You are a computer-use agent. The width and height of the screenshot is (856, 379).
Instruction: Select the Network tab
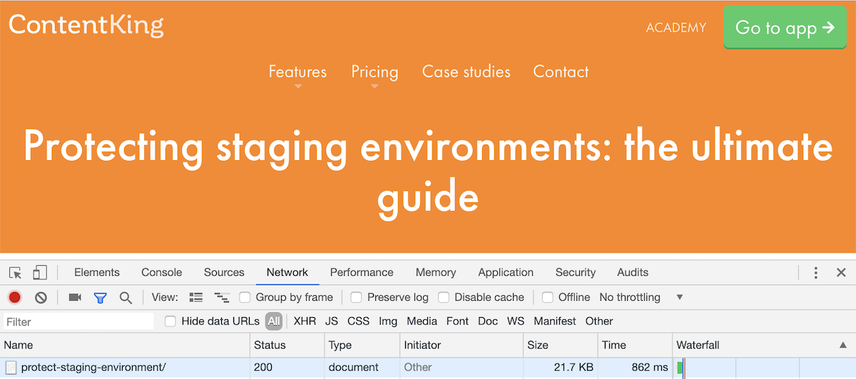click(287, 273)
